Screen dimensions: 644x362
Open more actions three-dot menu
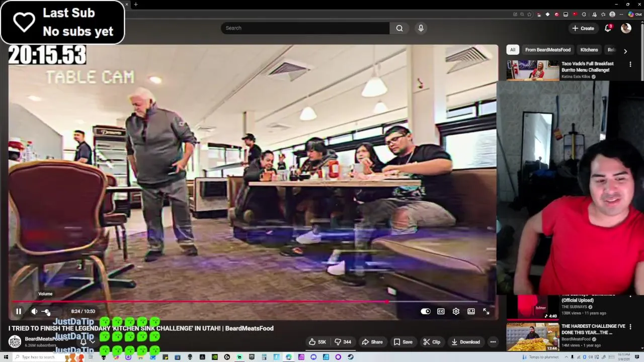[x=493, y=342]
